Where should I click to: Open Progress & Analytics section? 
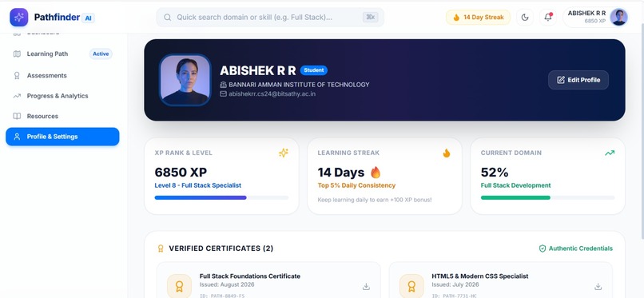62,96
